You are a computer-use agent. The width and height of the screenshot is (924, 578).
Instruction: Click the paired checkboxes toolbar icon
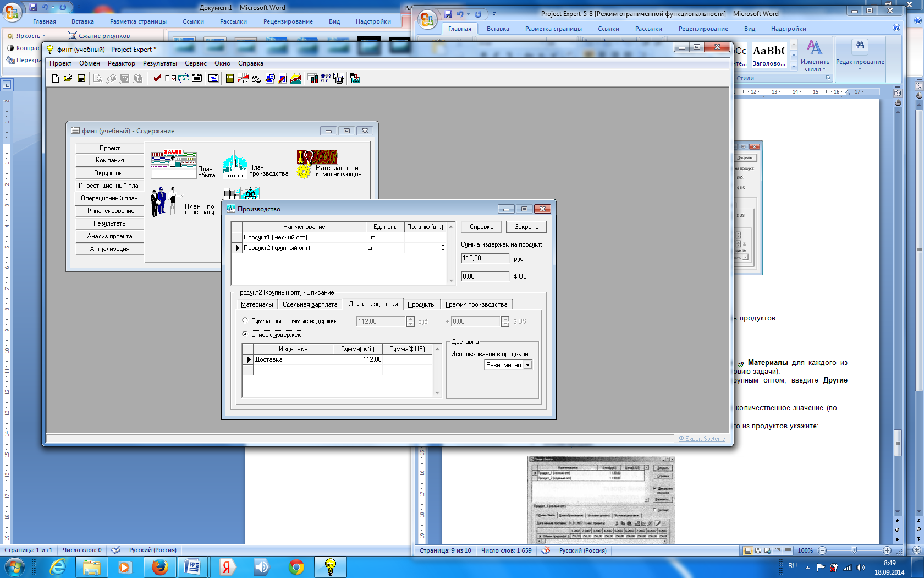tap(170, 79)
